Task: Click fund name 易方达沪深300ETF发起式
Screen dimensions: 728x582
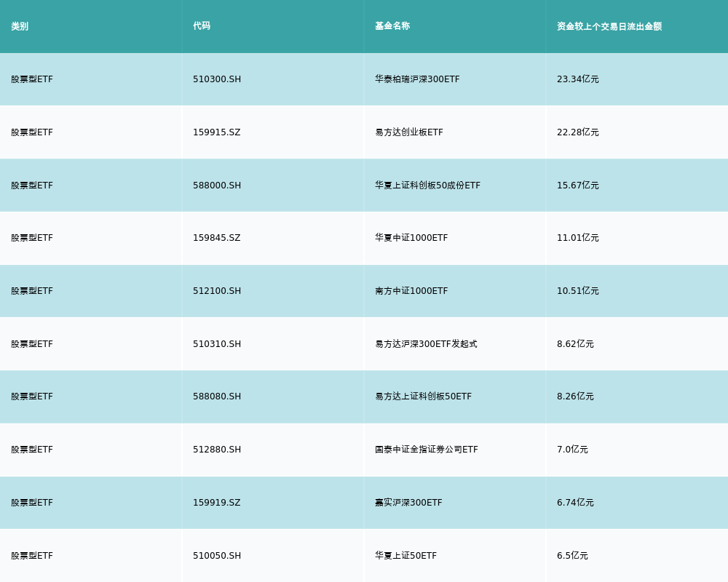Action: [x=426, y=344]
